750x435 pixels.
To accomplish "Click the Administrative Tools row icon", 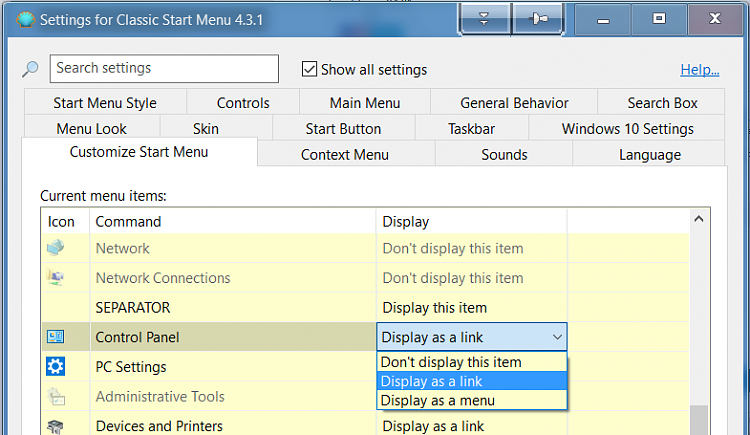I will 55,396.
